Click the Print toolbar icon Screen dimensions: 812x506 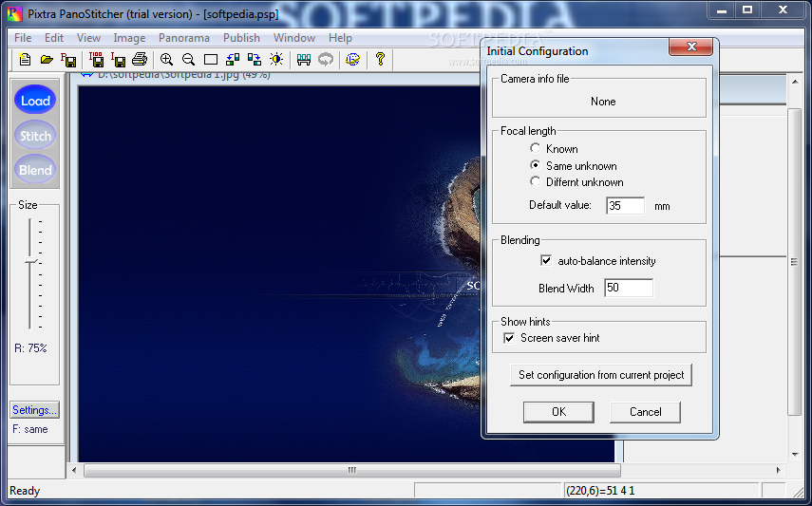coord(140,60)
